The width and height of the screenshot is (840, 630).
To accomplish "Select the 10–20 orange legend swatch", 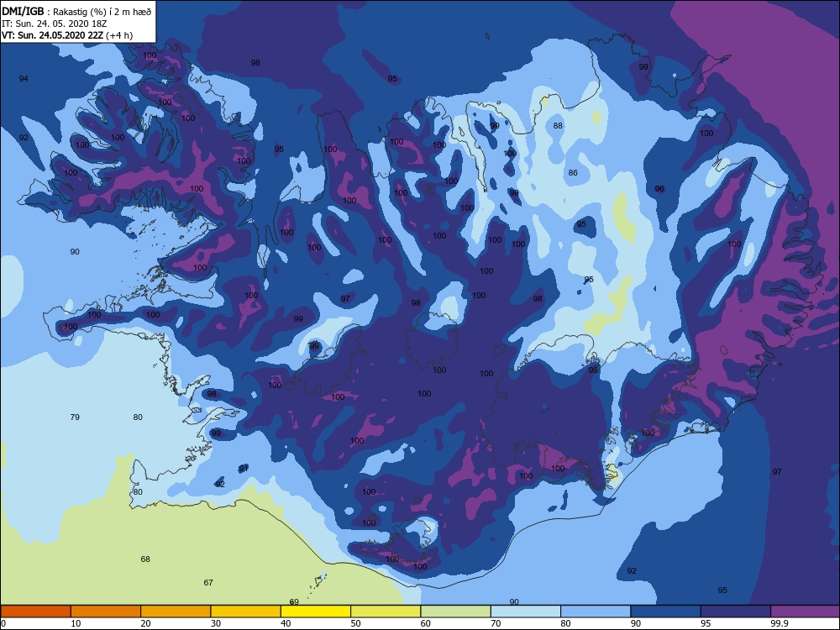I will [x=106, y=612].
